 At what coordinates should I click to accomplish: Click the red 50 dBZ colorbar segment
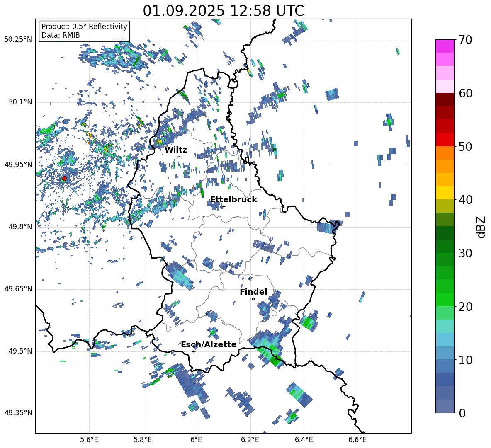[x=445, y=140]
